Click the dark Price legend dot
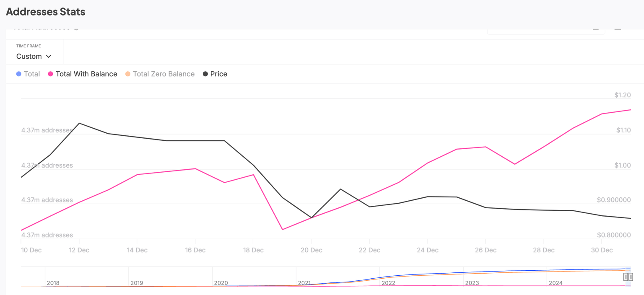644x295 pixels. click(205, 74)
